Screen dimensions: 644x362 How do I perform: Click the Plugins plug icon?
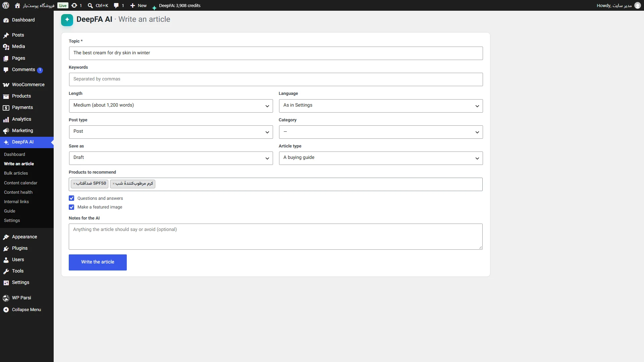(6, 248)
